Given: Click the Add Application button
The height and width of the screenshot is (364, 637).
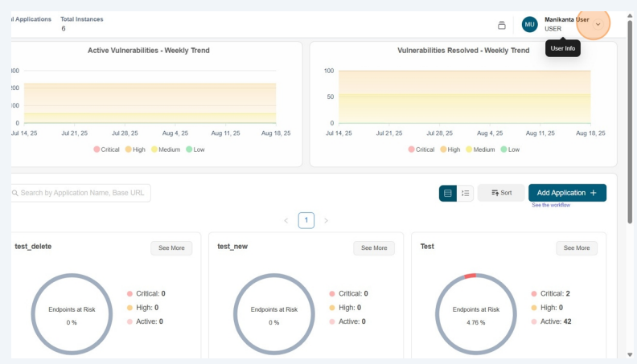Looking at the screenshot, I should tap(567, 193).
